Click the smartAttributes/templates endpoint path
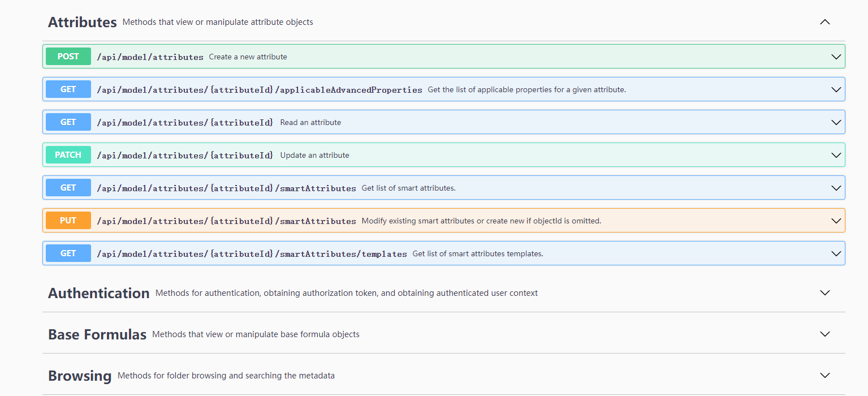This screenshot has width=868, height=396. pyautogui.click(x=252, y=254)
